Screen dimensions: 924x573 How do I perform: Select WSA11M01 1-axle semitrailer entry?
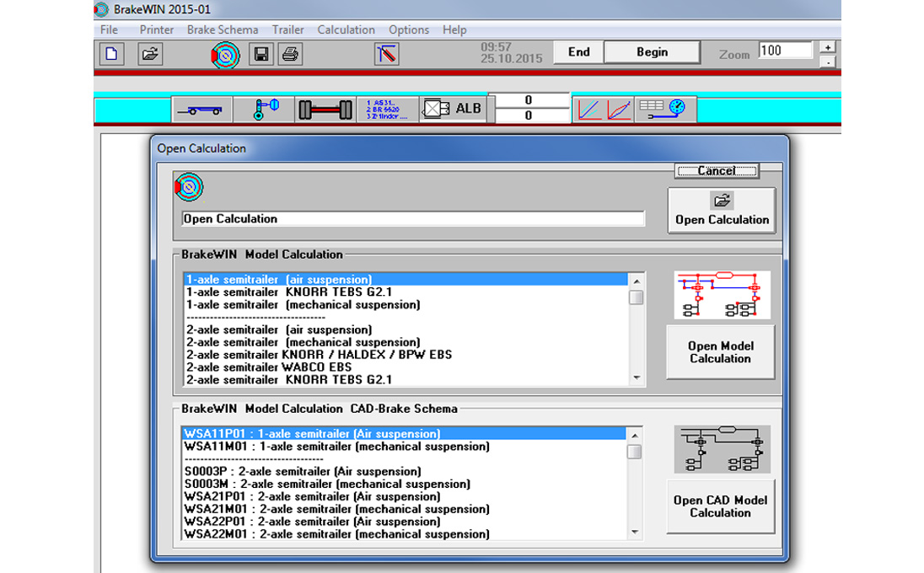(404, 447)
